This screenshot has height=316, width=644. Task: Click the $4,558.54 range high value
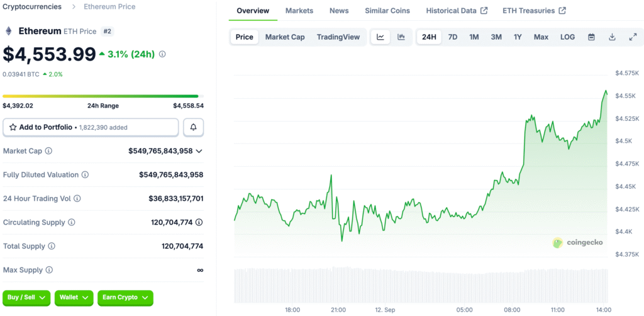click(x=188, y=106)
